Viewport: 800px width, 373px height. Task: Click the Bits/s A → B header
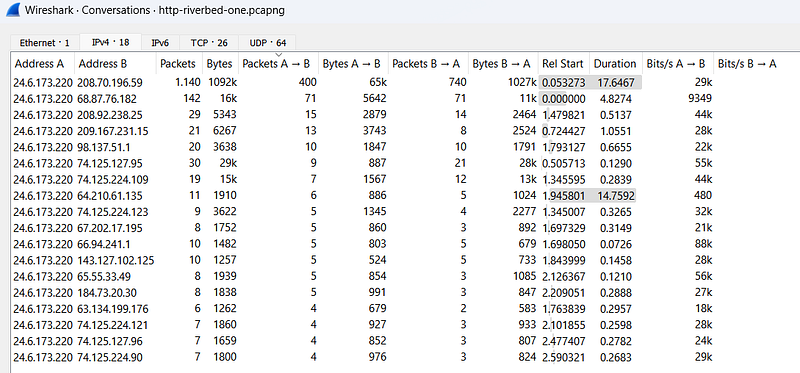click(x=678, y=64)
